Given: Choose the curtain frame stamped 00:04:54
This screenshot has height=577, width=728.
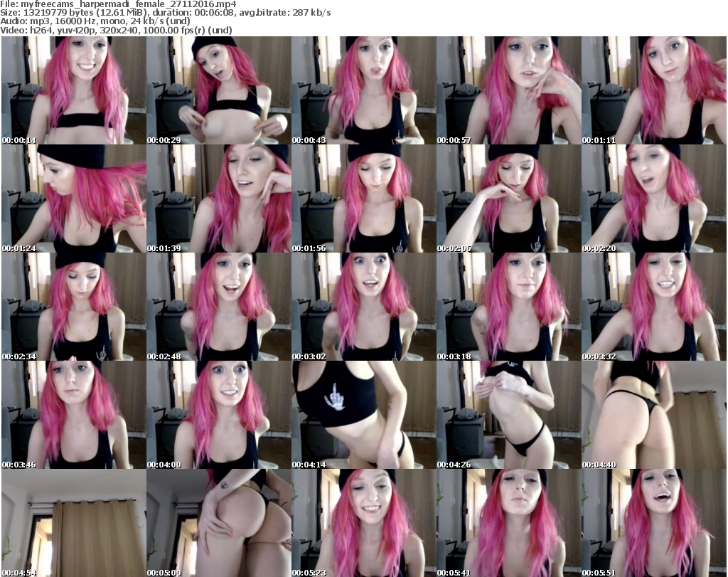Looking at the screenshot, I should 74,523.
